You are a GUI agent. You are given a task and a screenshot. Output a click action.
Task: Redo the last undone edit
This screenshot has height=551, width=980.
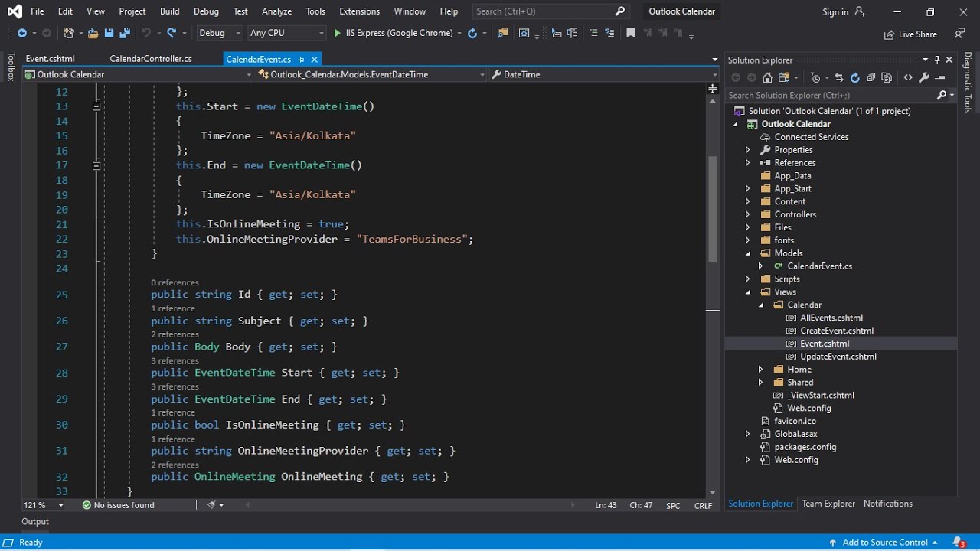pos(171,33)
